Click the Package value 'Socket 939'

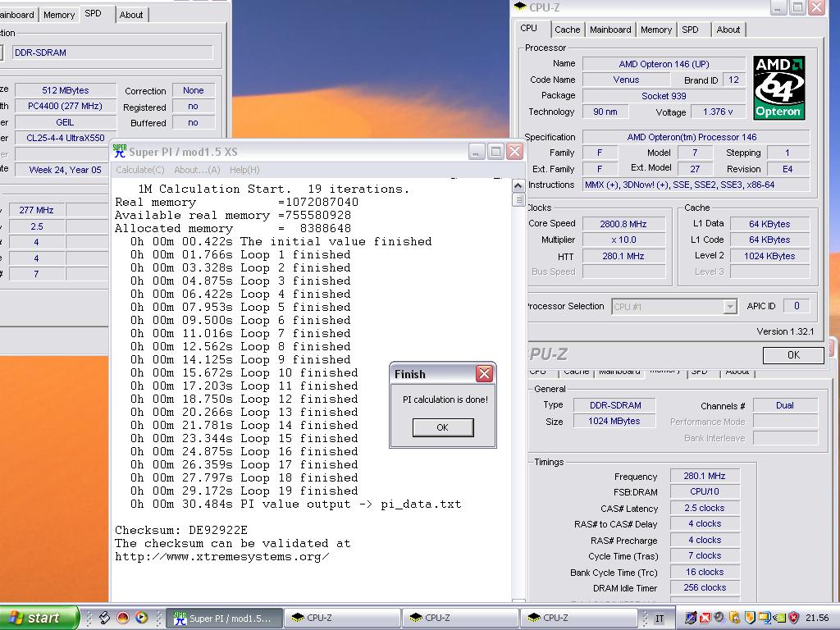(664, 96)
